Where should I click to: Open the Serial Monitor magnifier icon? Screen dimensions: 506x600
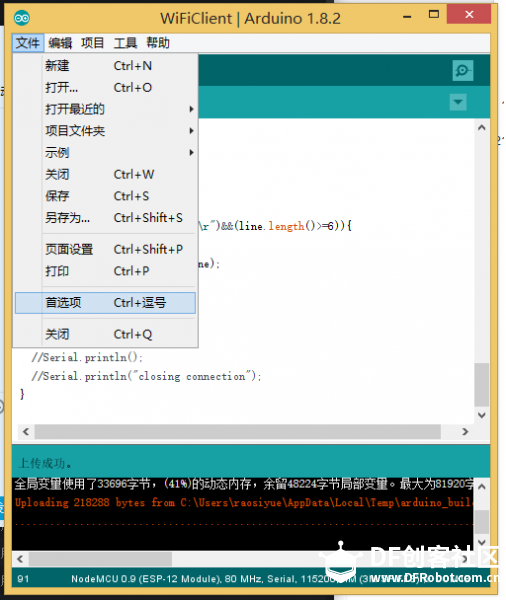(x=463, y=70)
